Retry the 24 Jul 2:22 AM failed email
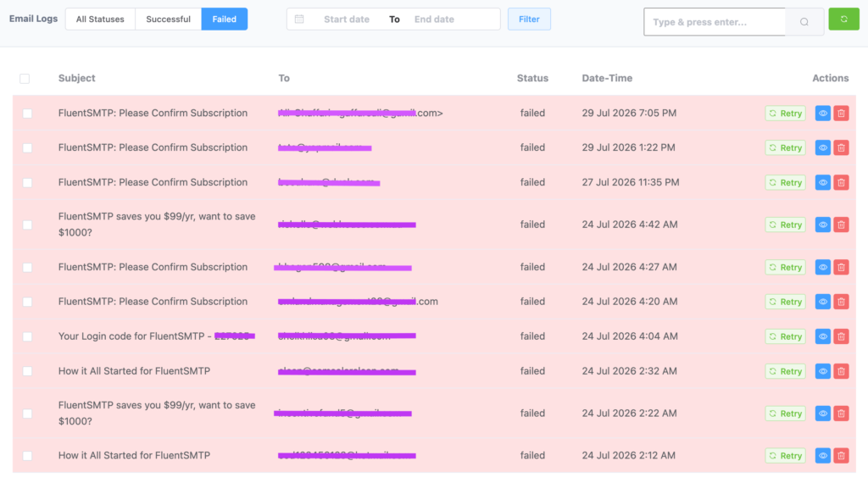 click(785, 414)
